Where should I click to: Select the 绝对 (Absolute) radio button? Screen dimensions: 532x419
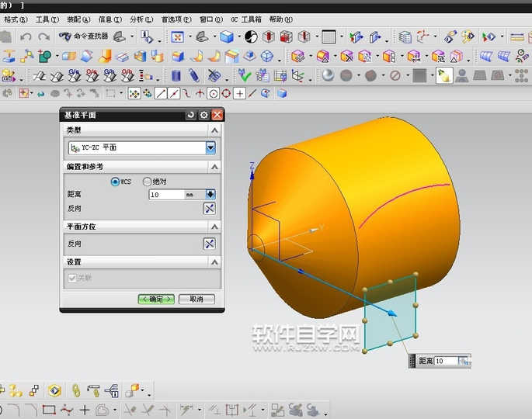147,182
